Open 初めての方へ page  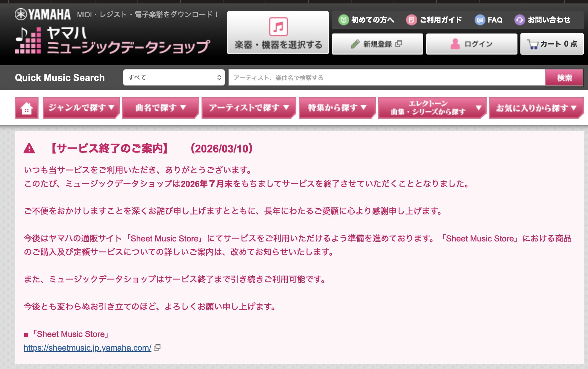coord(367,20)
